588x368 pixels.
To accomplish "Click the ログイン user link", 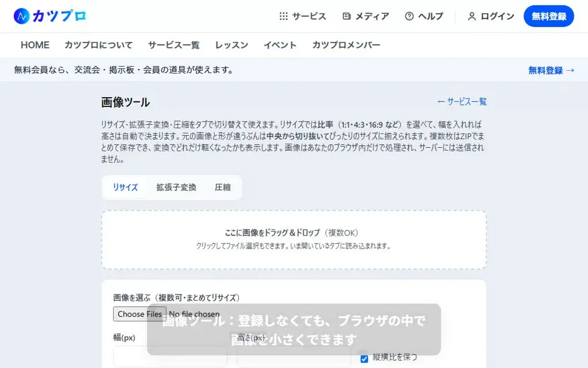I will 491,16.
